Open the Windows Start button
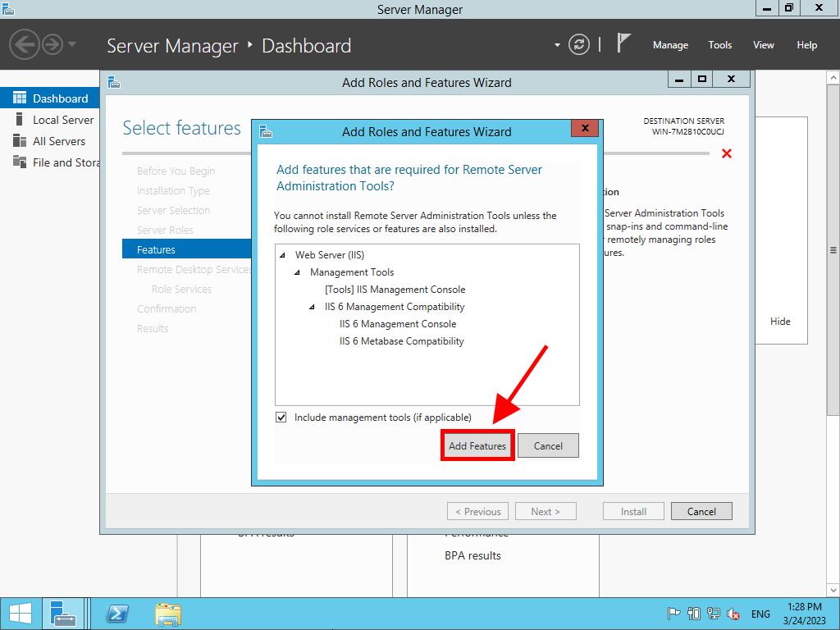This screenshot has height=630, width=840. click(x=21, y=614)
